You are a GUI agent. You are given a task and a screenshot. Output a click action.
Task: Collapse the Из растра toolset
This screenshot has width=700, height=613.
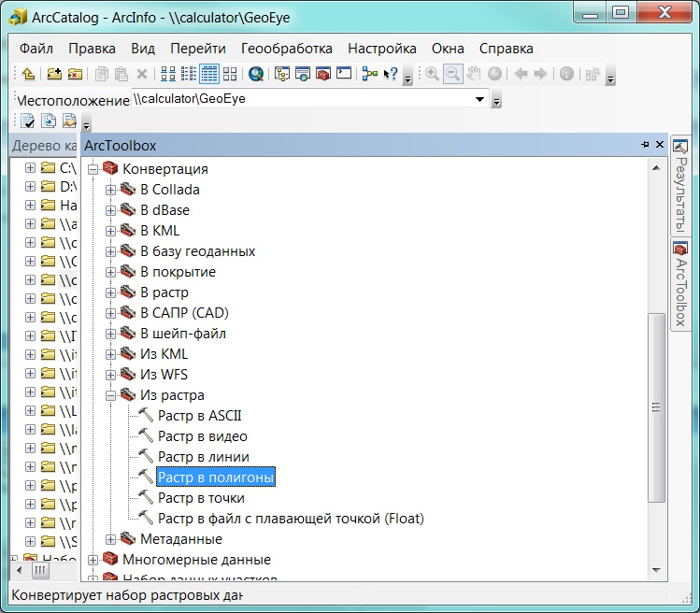110,395
